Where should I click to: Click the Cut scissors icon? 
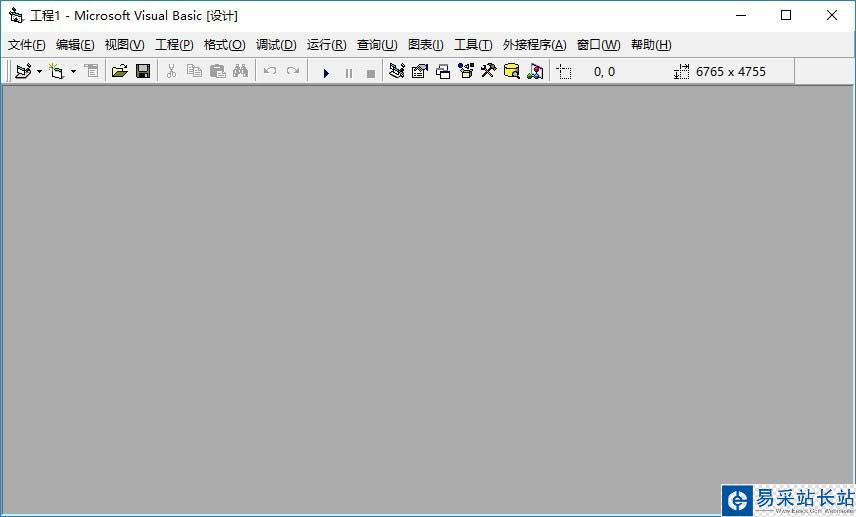171,71
